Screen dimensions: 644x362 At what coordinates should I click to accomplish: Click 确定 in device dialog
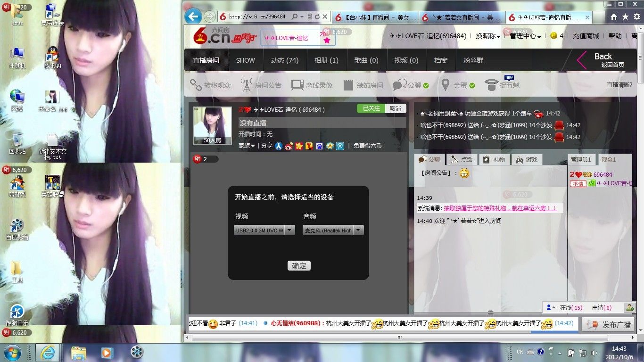[x=299, y=266]
